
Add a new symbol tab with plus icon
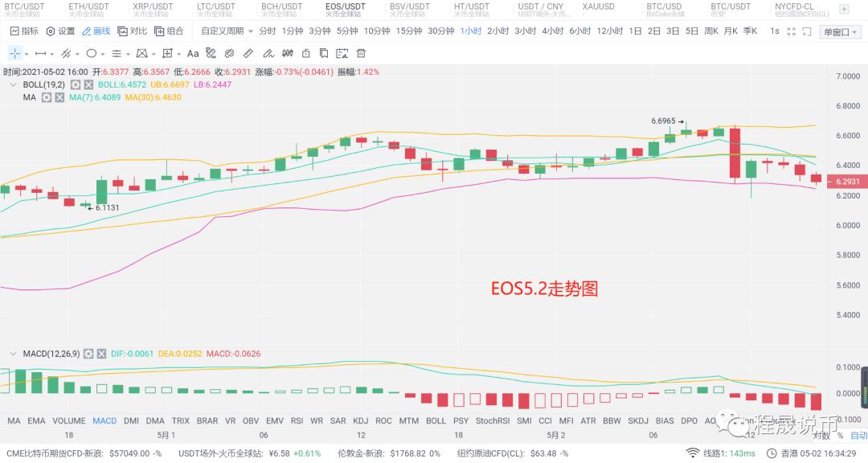pyautogui.click(x=845, y=10)
